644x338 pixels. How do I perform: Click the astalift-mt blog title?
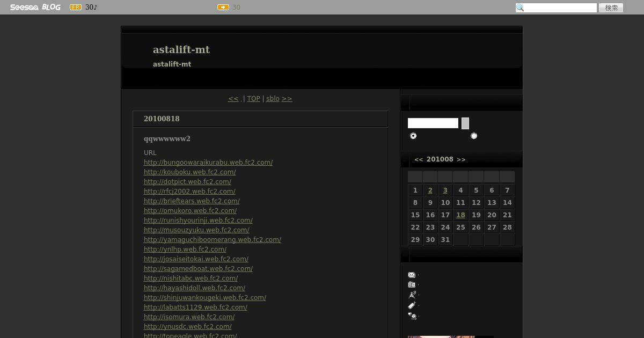(181, 49)
